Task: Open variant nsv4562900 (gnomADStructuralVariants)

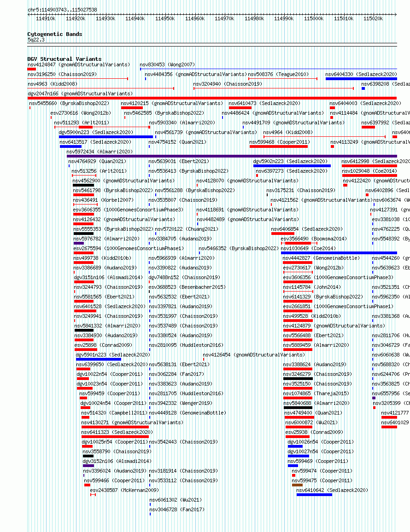Action: 123,181
